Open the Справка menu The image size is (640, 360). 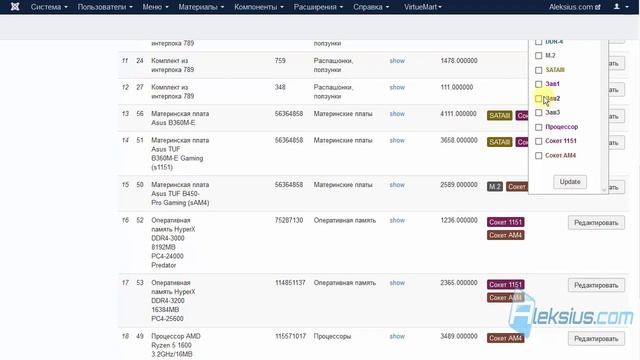click(x=371, y=7)
